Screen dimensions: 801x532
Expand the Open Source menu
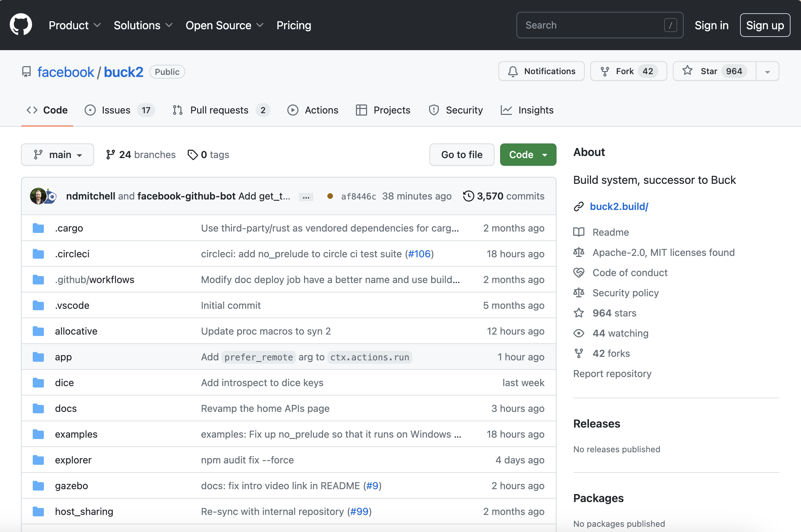225,25
